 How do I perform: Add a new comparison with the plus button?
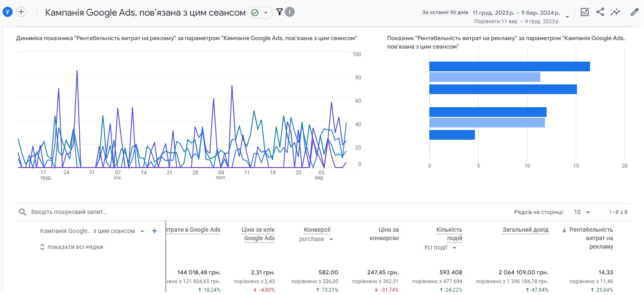coord(21,12)
